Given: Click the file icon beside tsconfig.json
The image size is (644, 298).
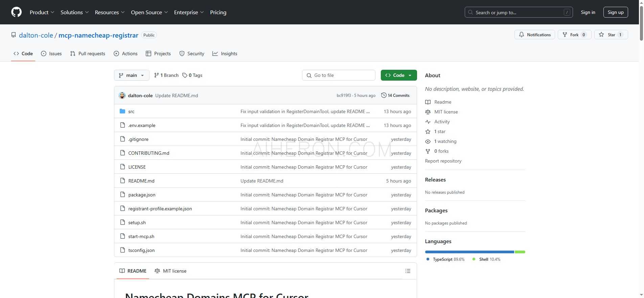Looking at the screenshot, I should [x=123, y=250].
